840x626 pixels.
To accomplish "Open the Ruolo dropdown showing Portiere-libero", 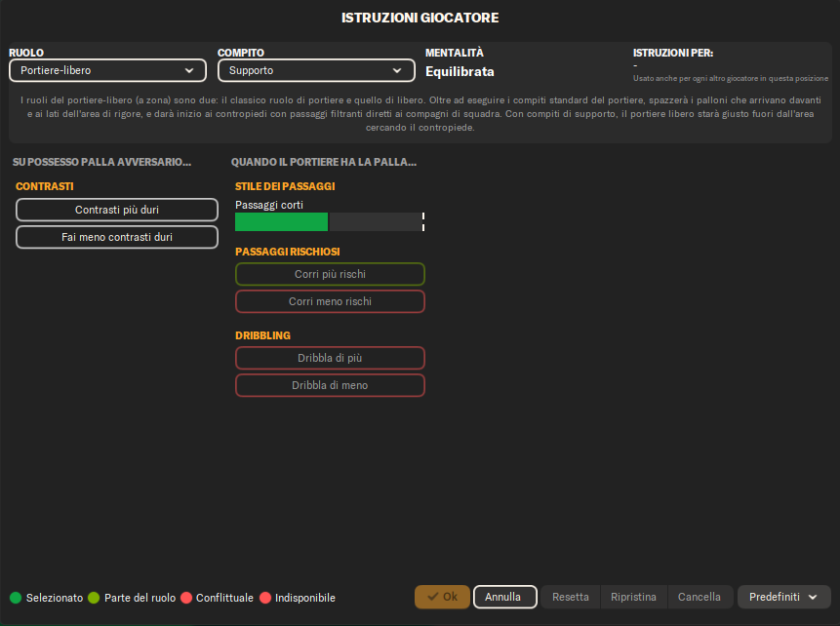I will (x=107, y=70).
